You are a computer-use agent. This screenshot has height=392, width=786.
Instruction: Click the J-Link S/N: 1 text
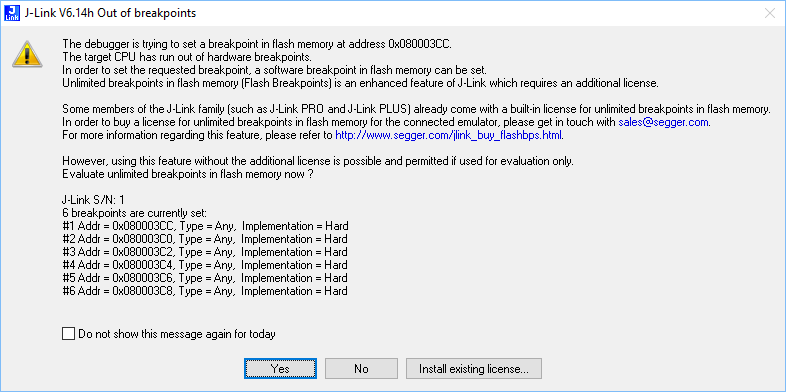[x=93, y=200]
